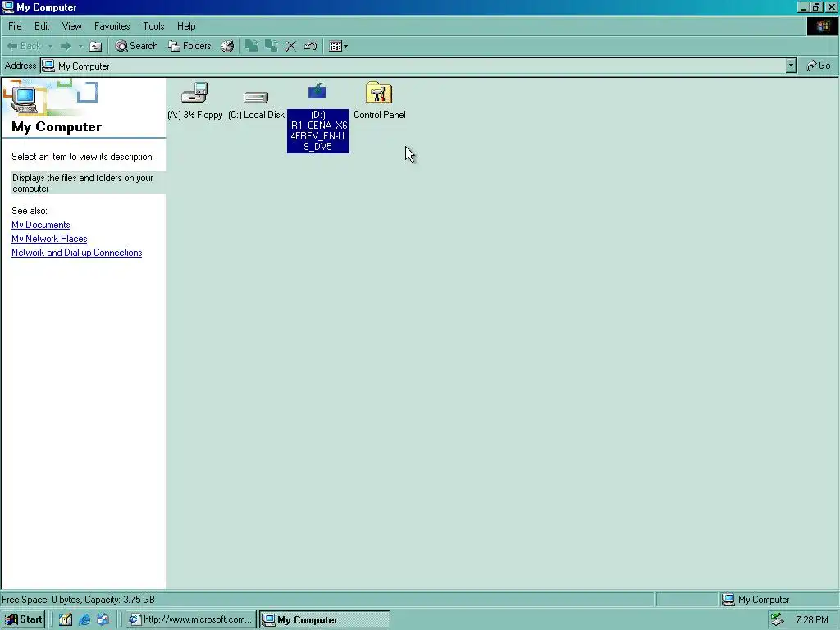The height and width of the screenshot is (630, 840).
Task: Select the Local Disk (C:) icon
Action: point(256,97)
